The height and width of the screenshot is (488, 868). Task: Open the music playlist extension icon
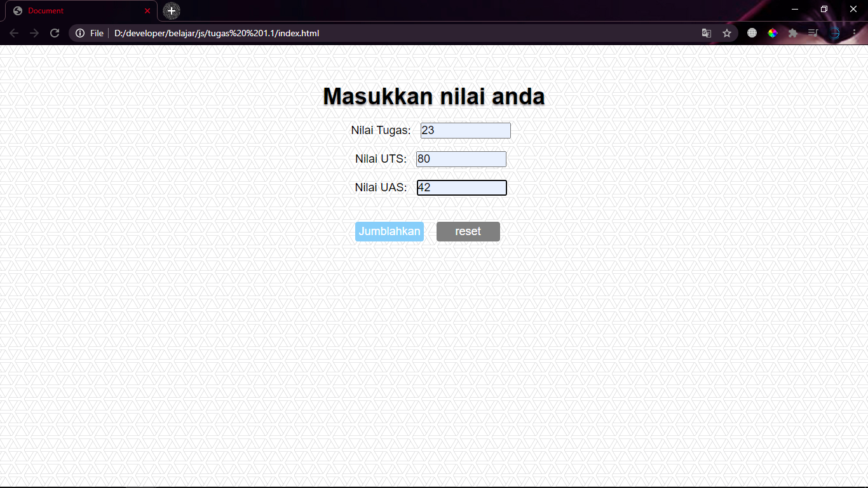click(813, 32)
